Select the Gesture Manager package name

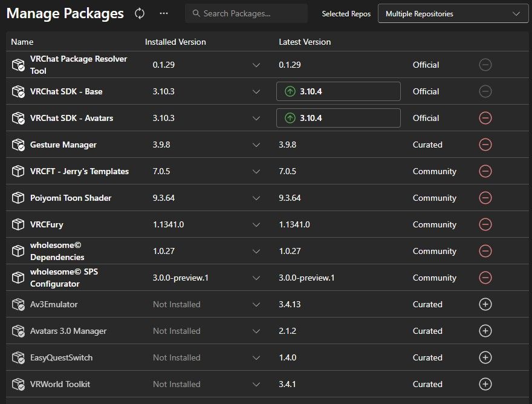[x=63, y=145]
